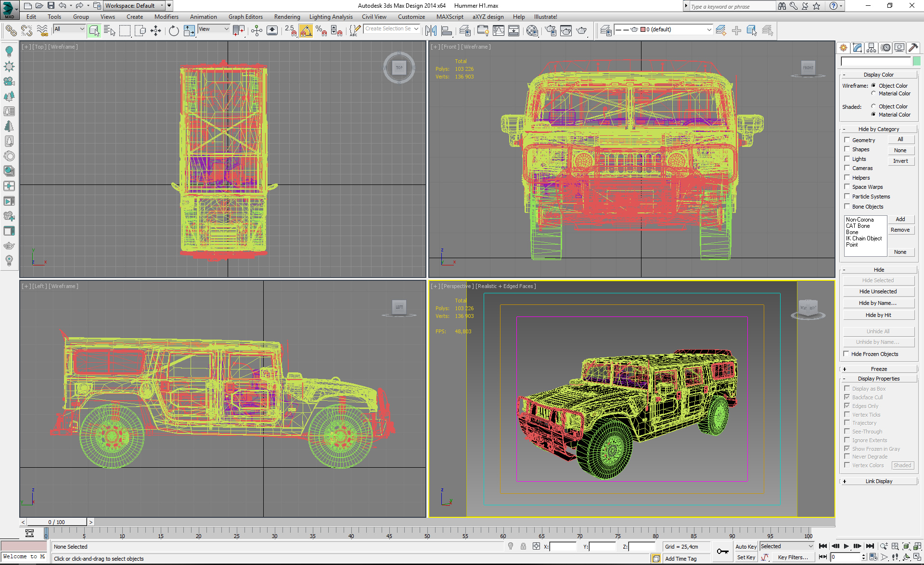Open the Modifiers menu

tap(166, 17)
